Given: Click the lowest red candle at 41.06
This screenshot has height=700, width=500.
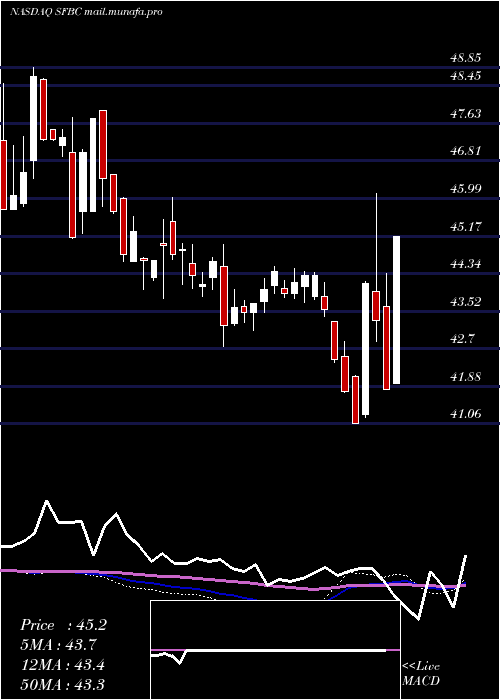Looking at the screenshot, I should 355,400.
